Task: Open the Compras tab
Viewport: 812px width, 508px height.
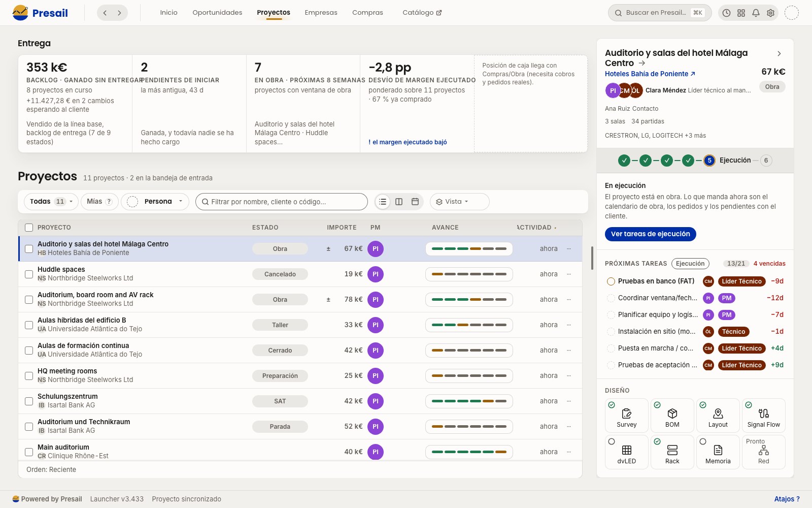Action: (x=367, y=13)
